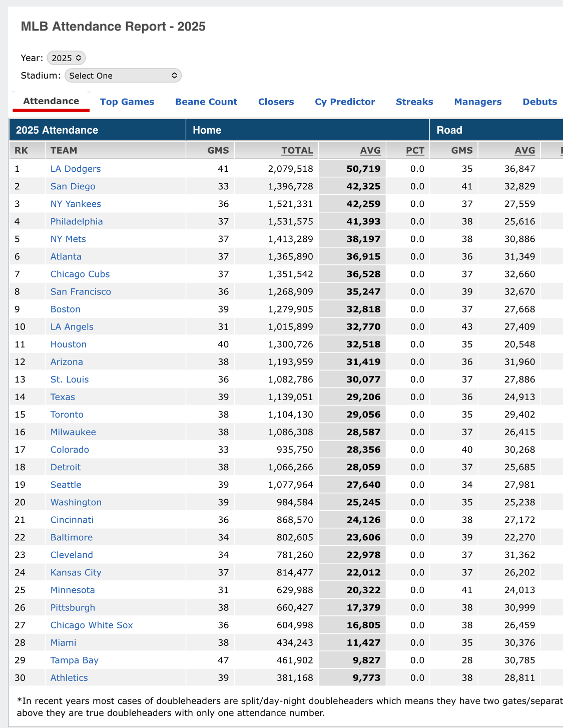
Task: Open the Cy Predictor tab
Action: point(345,102)
